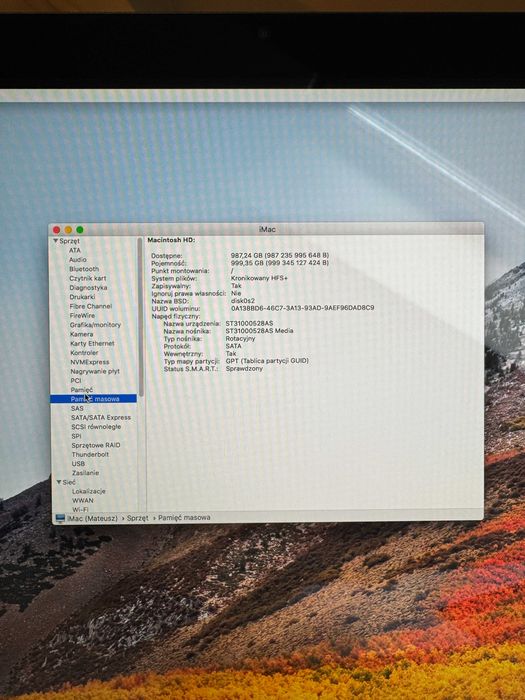The height and width of the screenshot is (700, 525).
Task: Click the Pojemność value 999,35 GB
Action: click(x=280, y=263)
